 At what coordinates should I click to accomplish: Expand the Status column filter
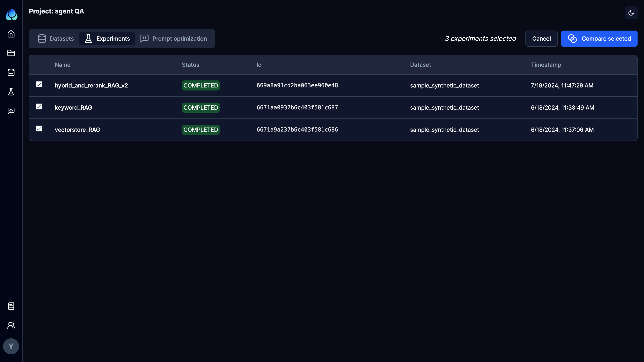point(191,65)
